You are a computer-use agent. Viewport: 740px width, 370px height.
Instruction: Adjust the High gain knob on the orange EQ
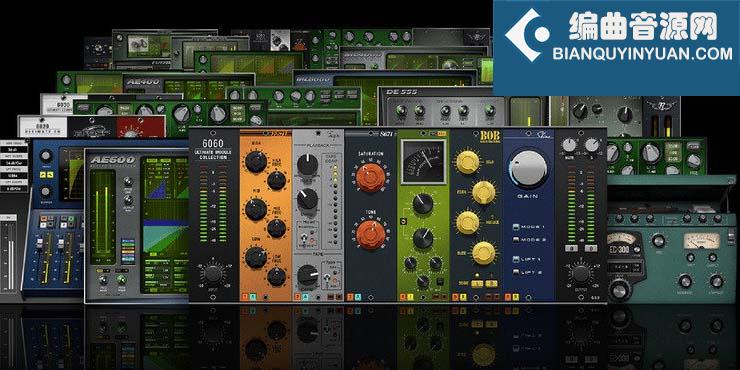pyautogui.click(x=256, y=161)
